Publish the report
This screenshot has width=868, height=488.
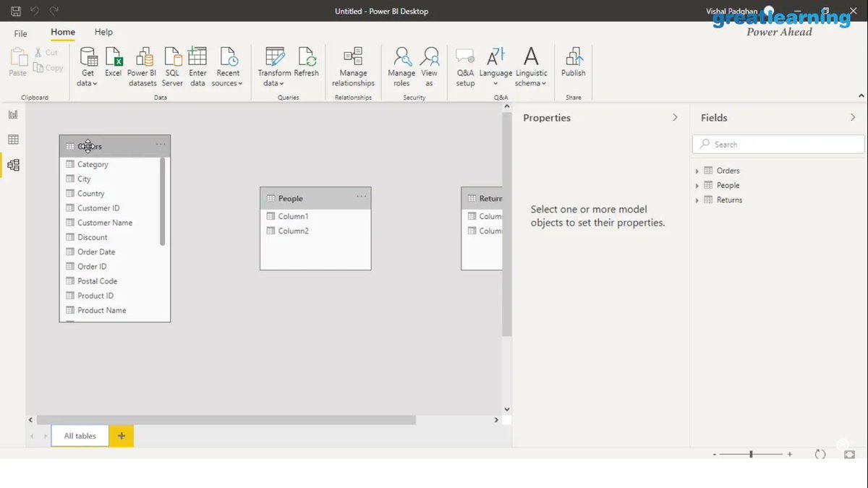pyautogui.click(x=574, y=62)
